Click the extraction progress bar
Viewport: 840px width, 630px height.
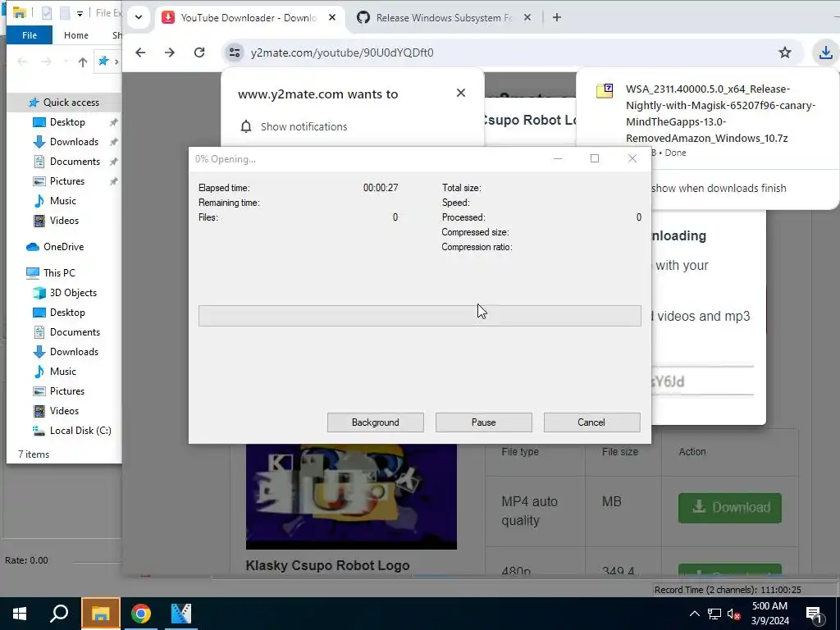(x=419, y=316)
